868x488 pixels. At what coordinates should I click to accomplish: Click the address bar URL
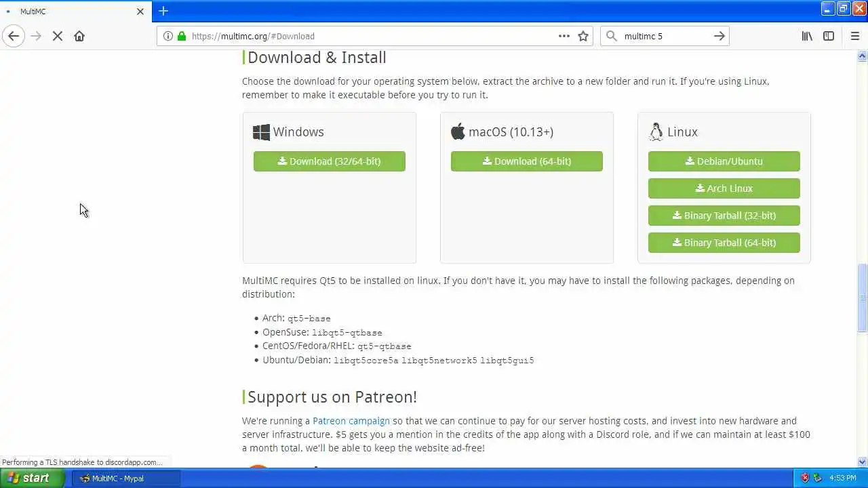click(253, 36)
